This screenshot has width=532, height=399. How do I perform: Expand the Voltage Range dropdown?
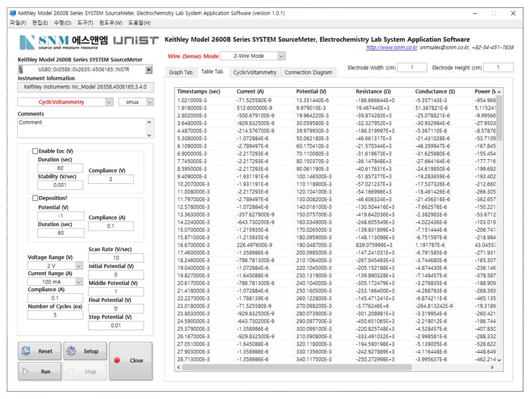click(79, 266)
